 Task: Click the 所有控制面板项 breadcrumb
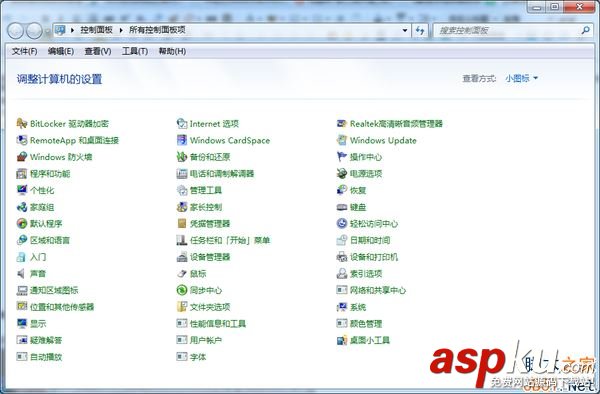[157, 30]
